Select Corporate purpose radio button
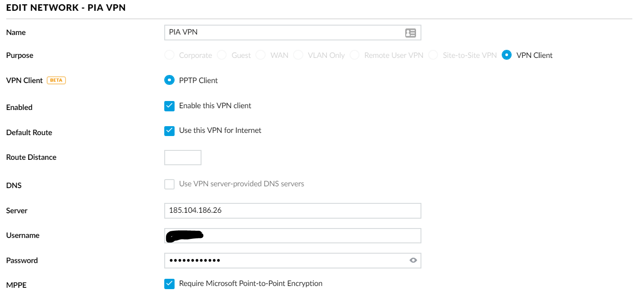 (x=169, y=55)
